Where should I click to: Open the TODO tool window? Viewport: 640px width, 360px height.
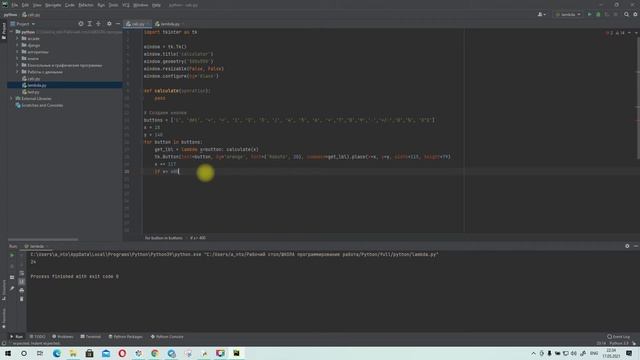(x=37, y=337)
